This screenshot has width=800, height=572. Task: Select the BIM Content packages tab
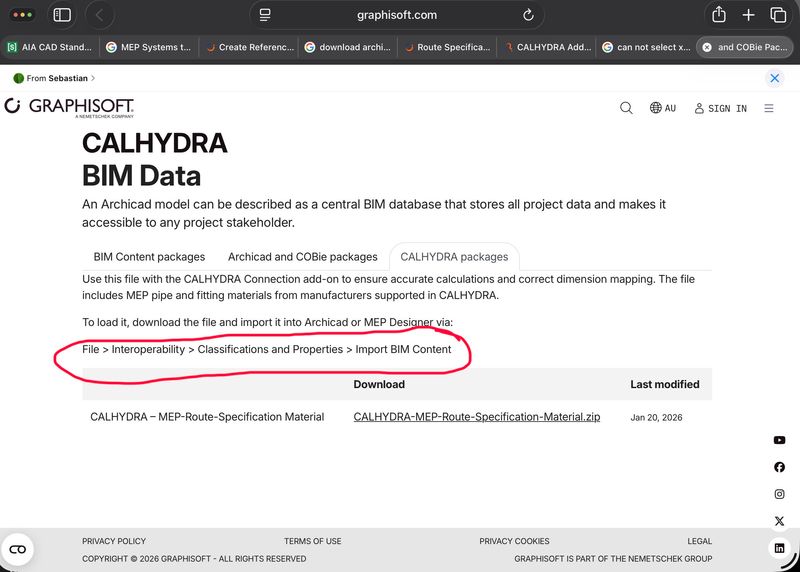[149, 257]
